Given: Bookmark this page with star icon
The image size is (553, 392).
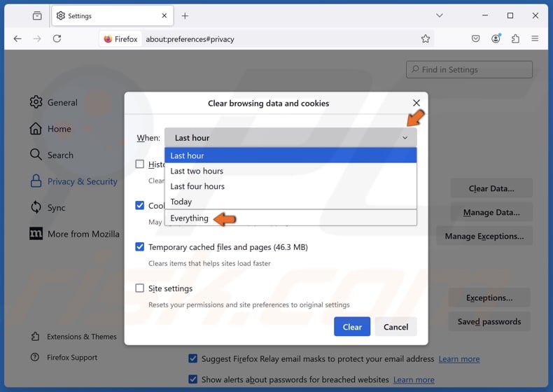Looking at the screenshot, I should coord(426,38).
